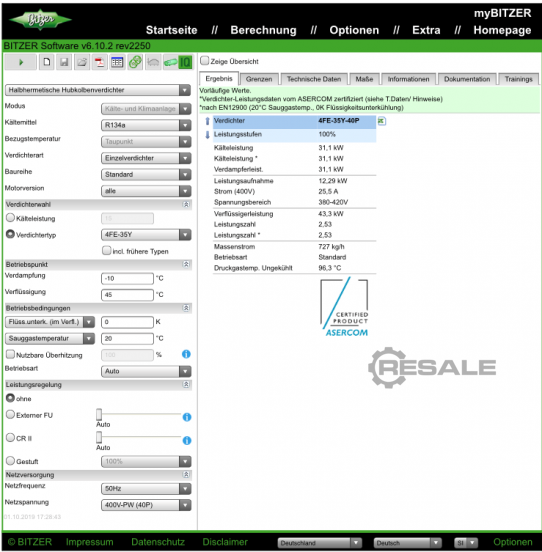
Task: Click the green Calculate play button
Action: (20, 62)
